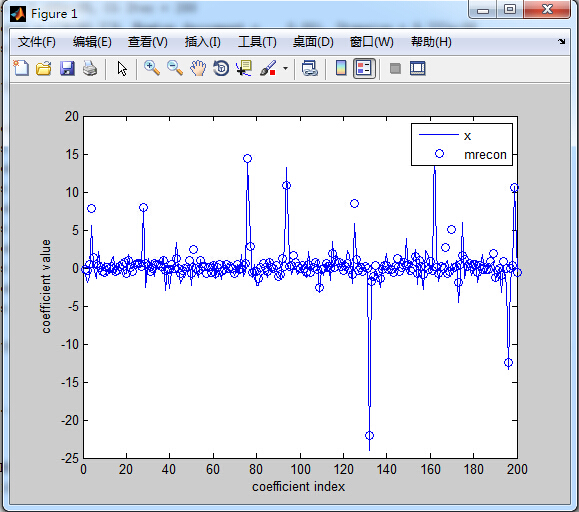579x512 pixels.
Task: Open the 工具(T) menu
Action: pyautogui.click(x=257, y=42)
